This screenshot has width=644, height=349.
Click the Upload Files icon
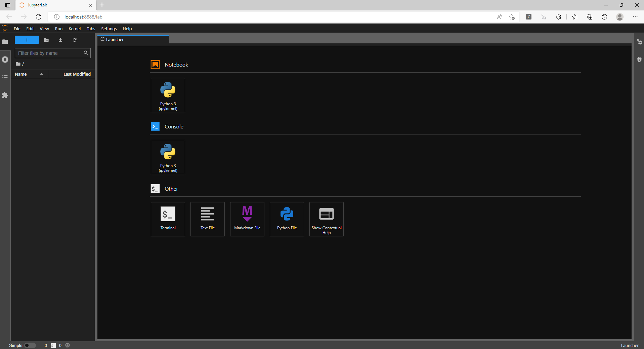coord(60,40)
